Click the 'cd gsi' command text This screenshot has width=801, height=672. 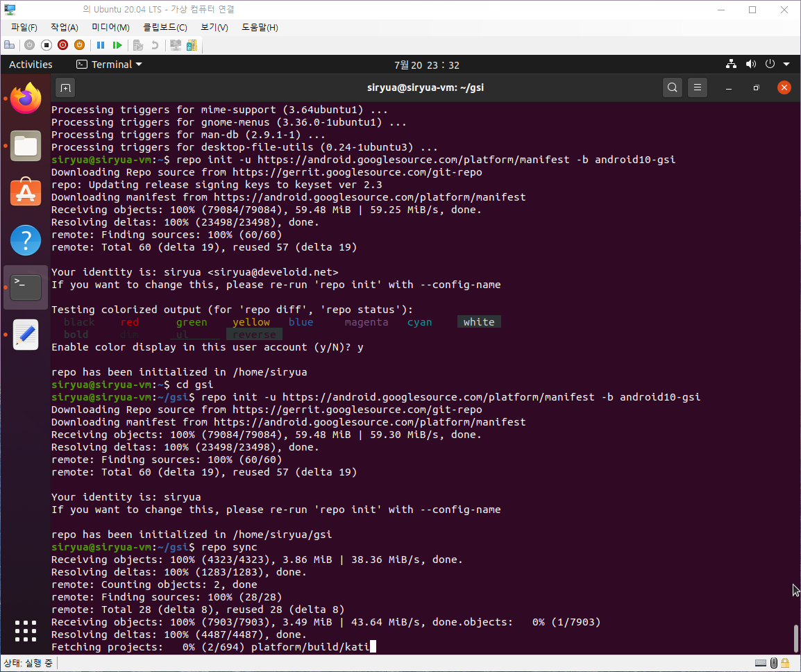[x=194, y=385]
